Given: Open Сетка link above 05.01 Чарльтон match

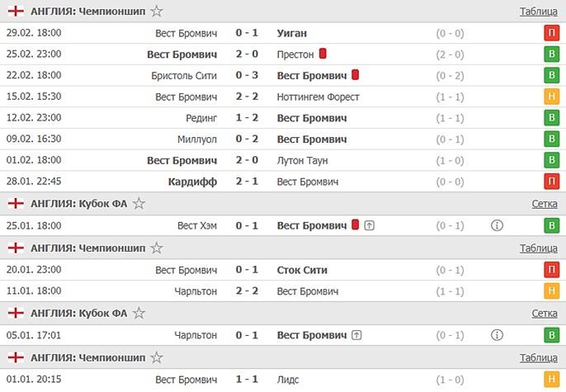Looking at the screenshot, I should coord(545,314).
